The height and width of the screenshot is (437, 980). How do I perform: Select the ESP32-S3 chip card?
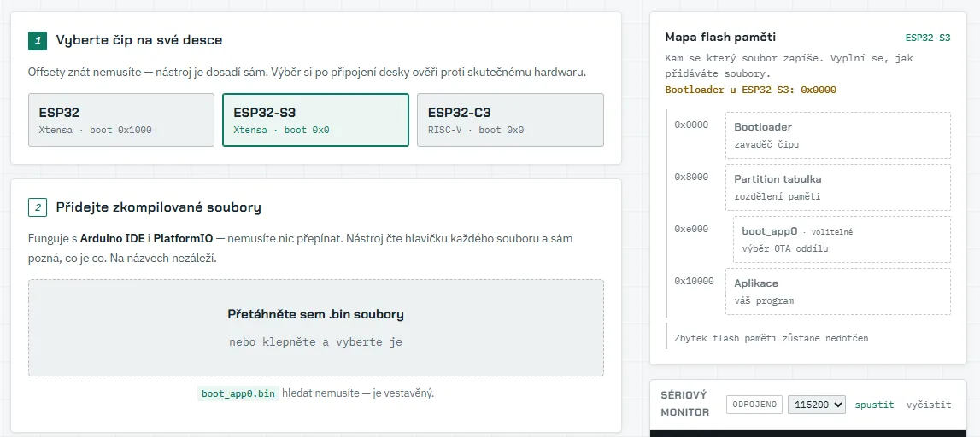coord(315,119)
